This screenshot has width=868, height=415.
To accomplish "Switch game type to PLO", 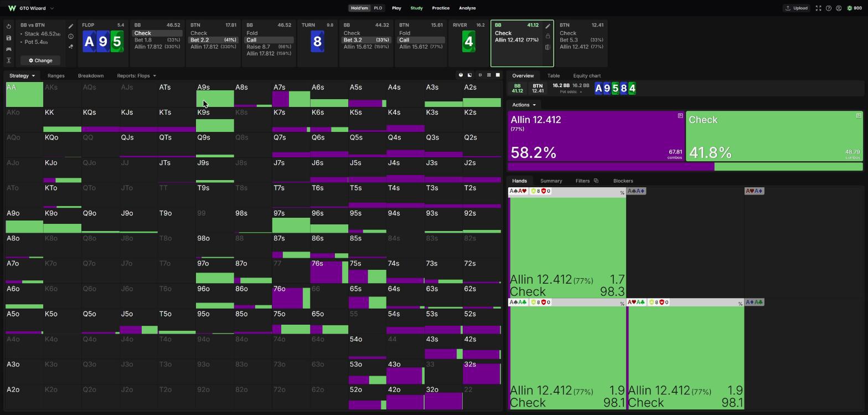I will click(x=378, y=8).
